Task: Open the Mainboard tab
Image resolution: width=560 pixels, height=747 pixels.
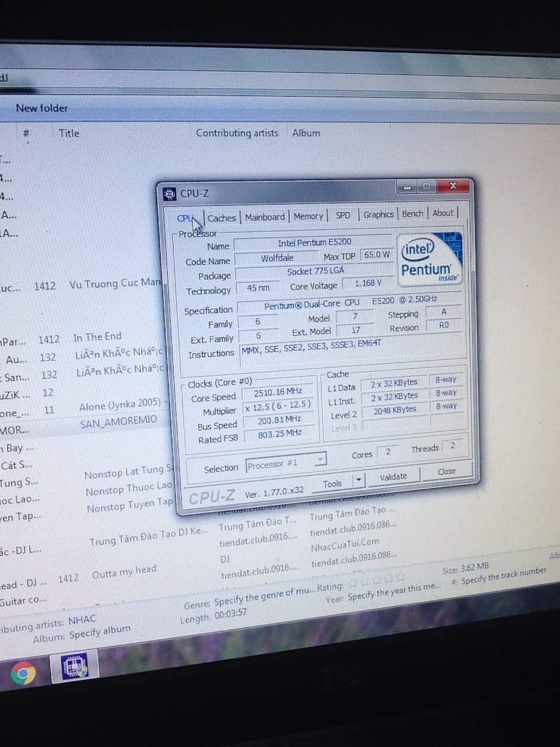Action: [265, 217]
